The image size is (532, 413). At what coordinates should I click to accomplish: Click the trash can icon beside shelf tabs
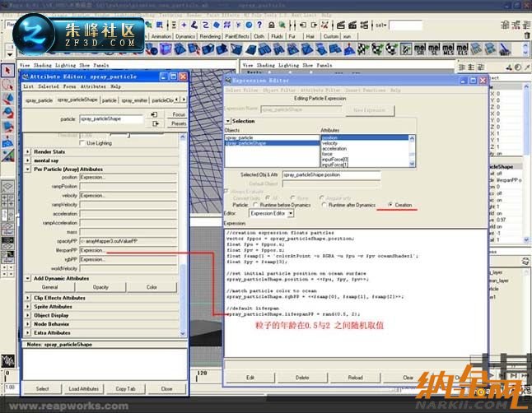click(527, 35)
